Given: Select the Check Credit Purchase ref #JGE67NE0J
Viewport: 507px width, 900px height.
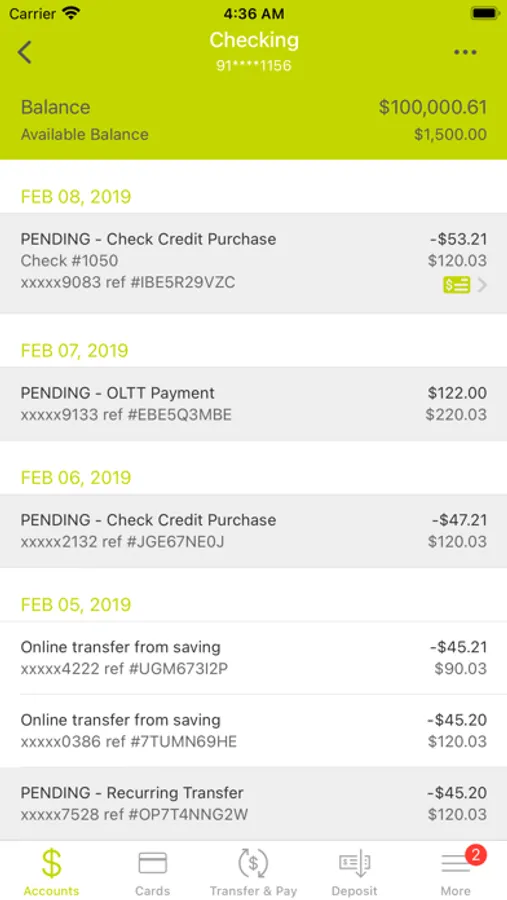Looking at the screenshot, I should coord(253,531).
